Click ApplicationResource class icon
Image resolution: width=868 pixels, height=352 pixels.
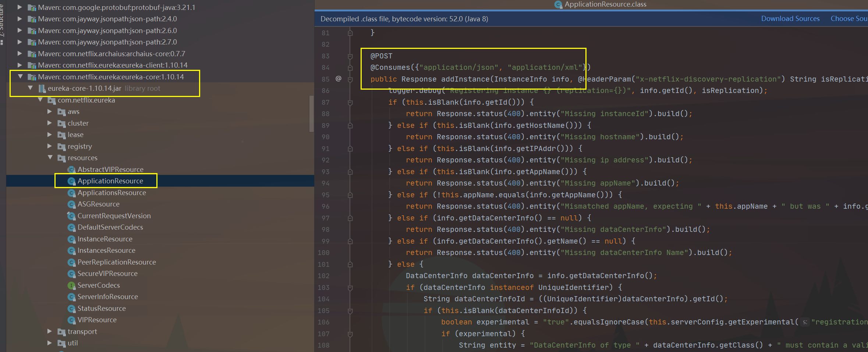71,181
